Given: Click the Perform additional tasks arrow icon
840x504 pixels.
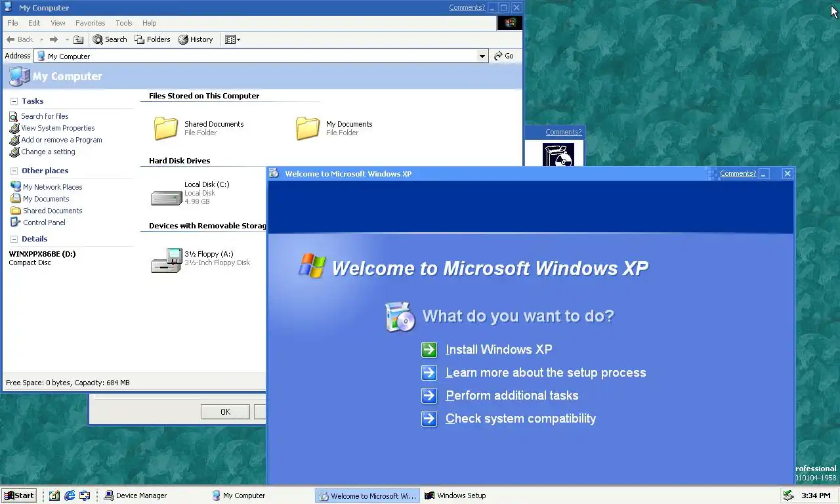Looking at the screenshot, I should [429, 396].
